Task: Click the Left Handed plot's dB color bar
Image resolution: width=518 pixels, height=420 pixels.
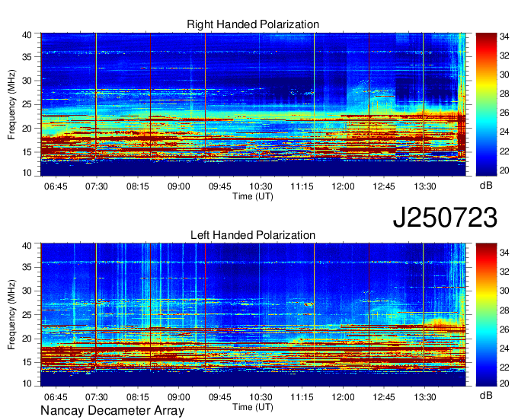Action: [x=486, y=315]
